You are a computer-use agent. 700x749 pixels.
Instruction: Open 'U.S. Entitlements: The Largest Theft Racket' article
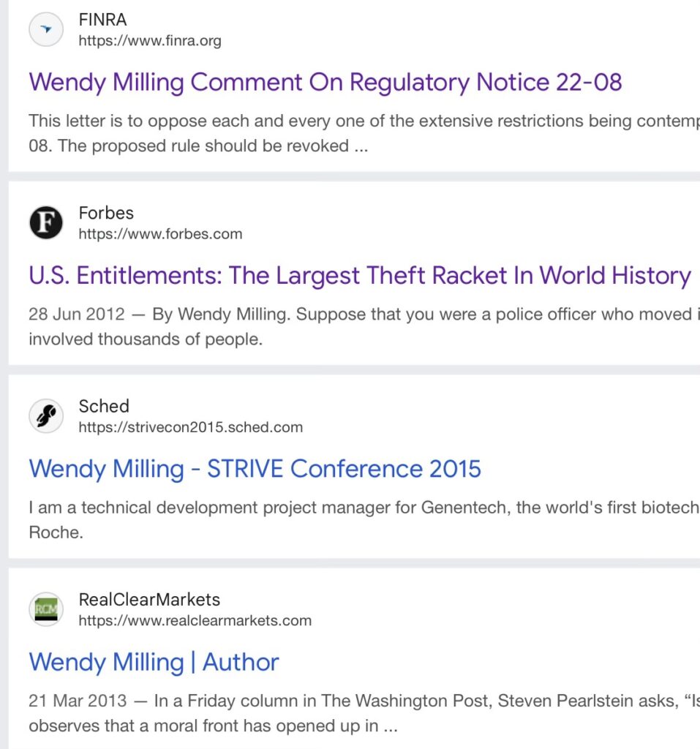click(359, 276)
